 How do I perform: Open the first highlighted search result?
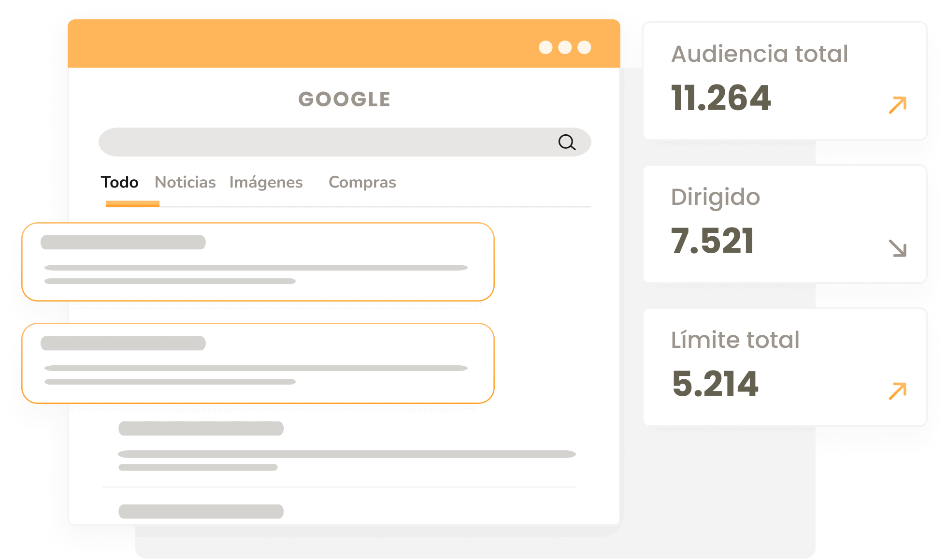click(x=258, y=262)
